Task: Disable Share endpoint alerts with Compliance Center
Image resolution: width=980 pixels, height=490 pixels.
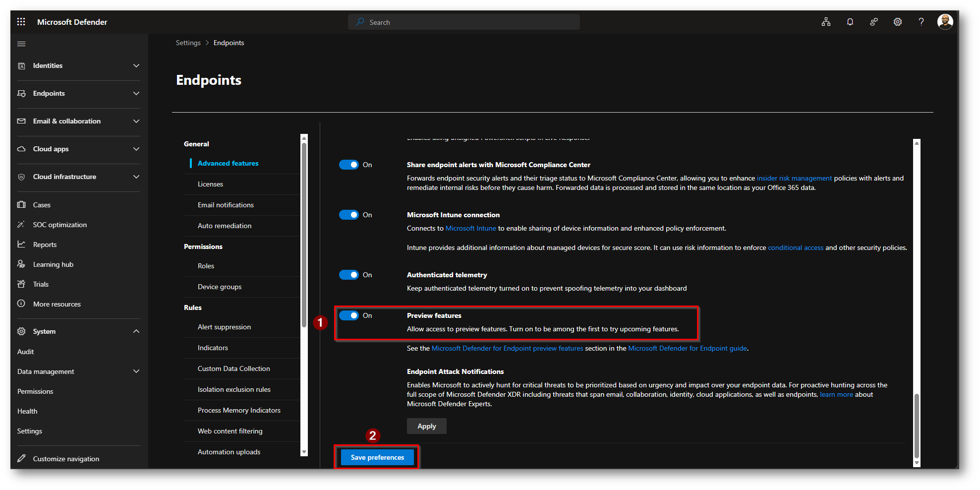Action: [349, 165]
